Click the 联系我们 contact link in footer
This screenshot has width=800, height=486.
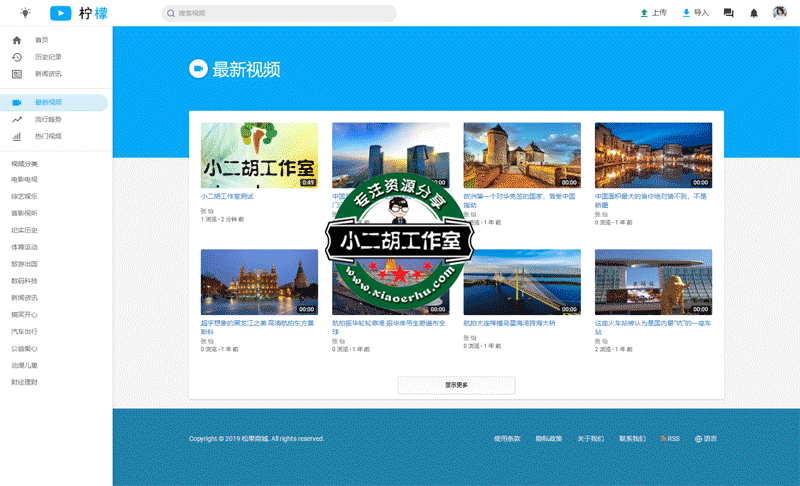pos(632,439)
